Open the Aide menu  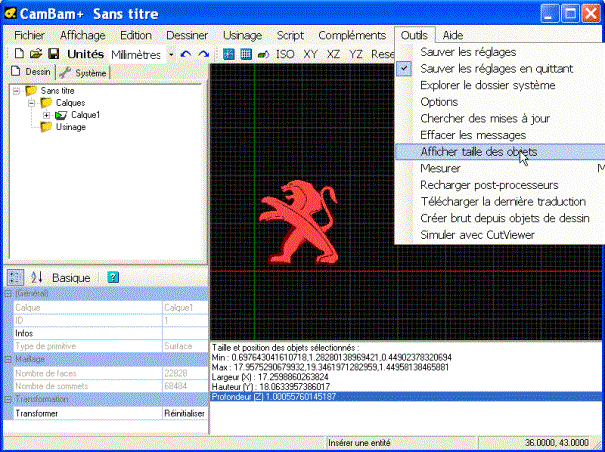[x=453, y=35]
